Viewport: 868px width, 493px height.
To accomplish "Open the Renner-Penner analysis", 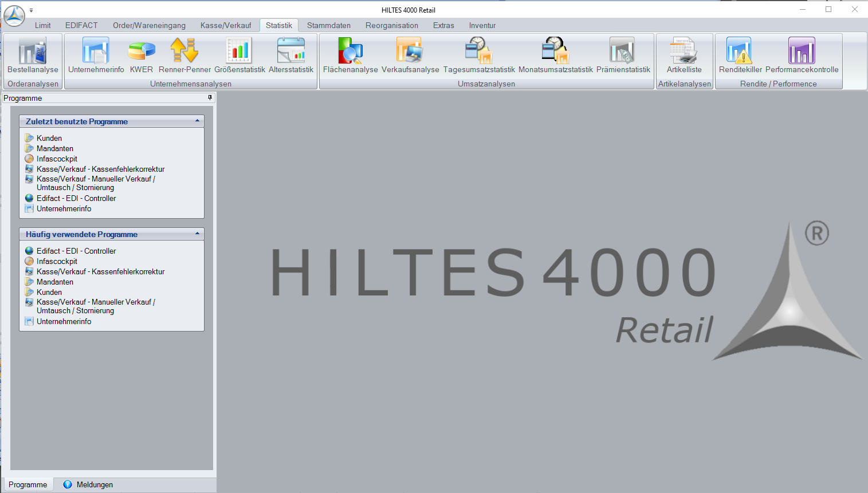I will point(184,54).
